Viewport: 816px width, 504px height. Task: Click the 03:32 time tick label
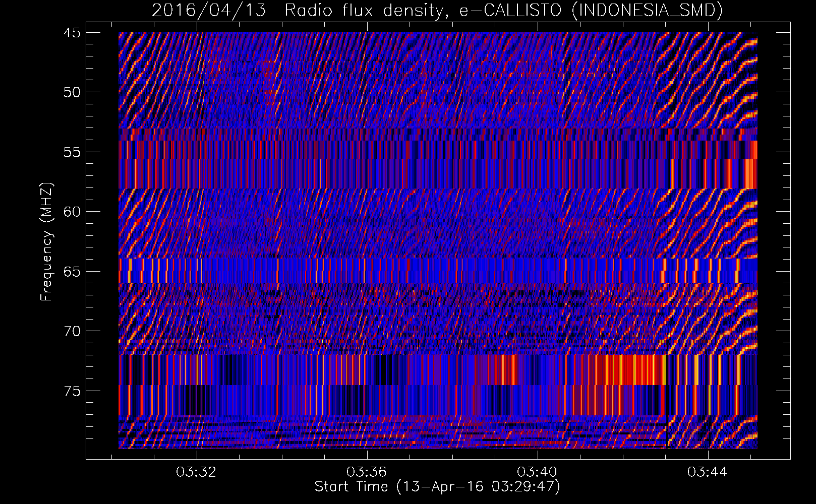(196, 472)
